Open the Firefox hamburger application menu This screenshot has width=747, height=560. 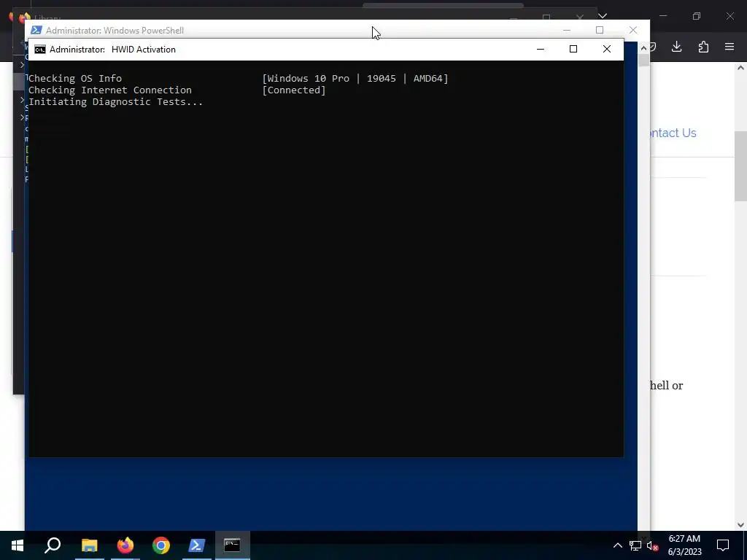point(729,47)
